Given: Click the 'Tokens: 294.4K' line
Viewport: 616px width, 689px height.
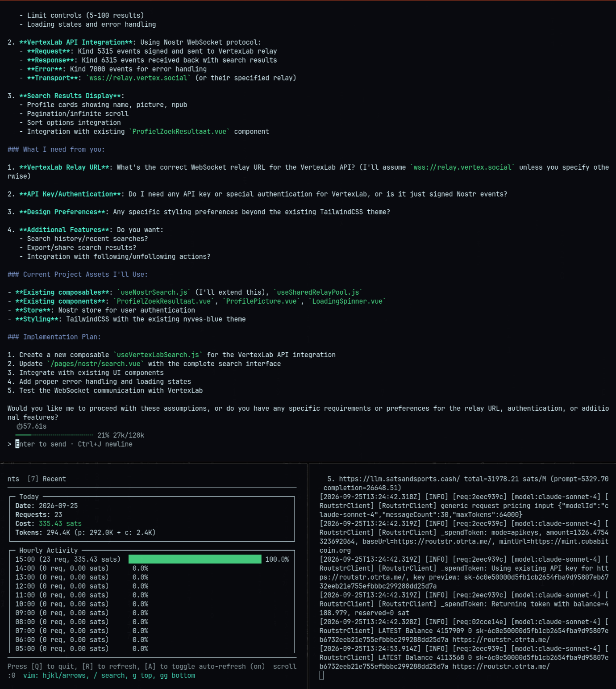Looking at the screenshot, I should click(85, 533).
